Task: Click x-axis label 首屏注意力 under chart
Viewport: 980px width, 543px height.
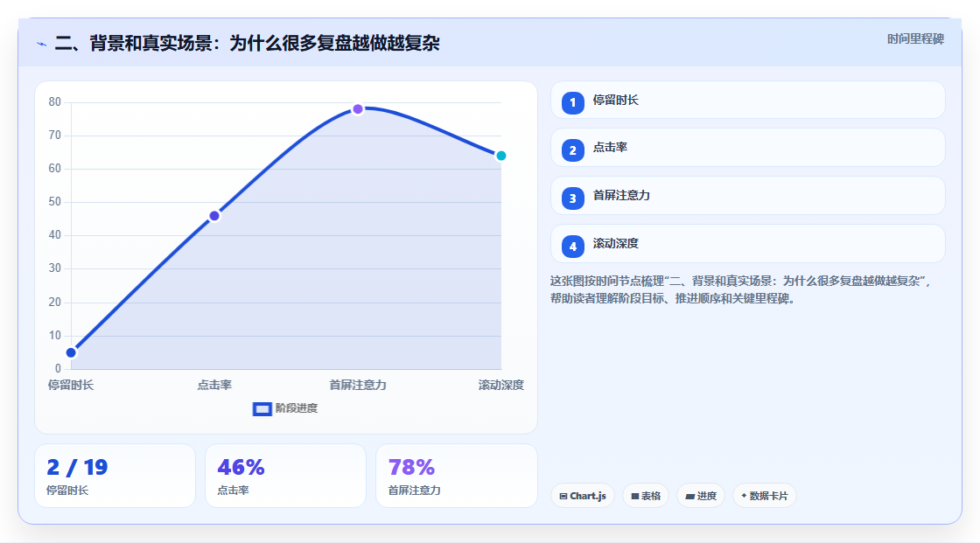Action: (358, 386)
